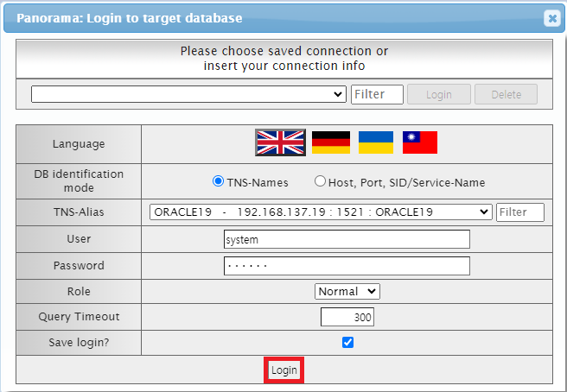Viewport: 567px width, 392px height.
Task: Click Login button at dialog bottom
Action: (283, 370)
